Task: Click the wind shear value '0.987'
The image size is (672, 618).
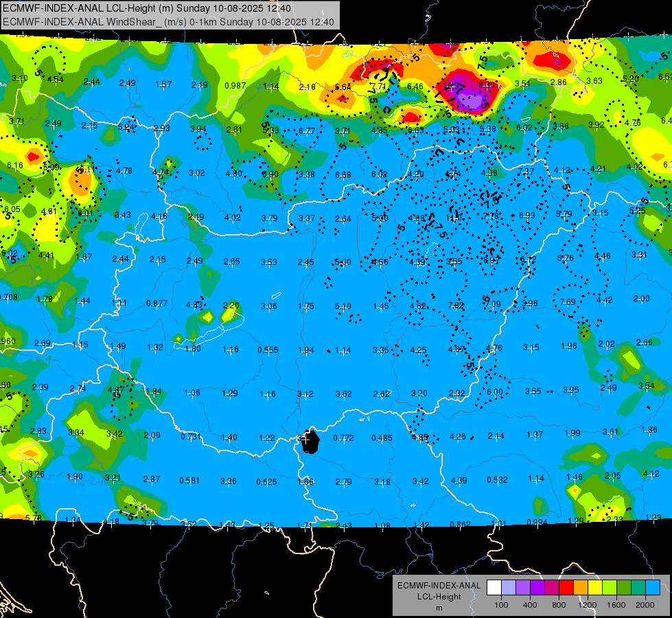Action: (235, 86)
